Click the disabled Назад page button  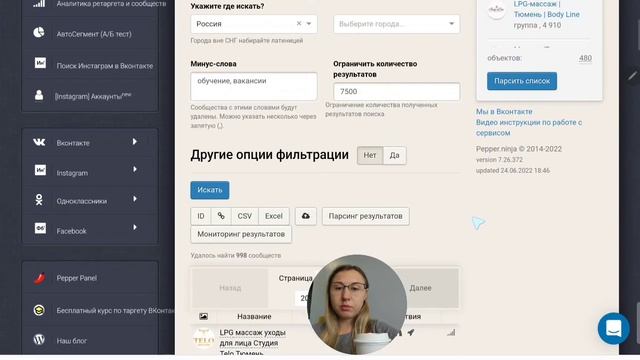(x=230, y=288)
